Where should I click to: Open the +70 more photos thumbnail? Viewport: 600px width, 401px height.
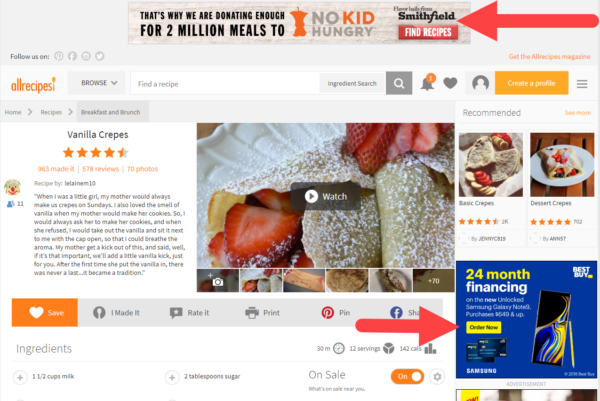coord(434,280)
